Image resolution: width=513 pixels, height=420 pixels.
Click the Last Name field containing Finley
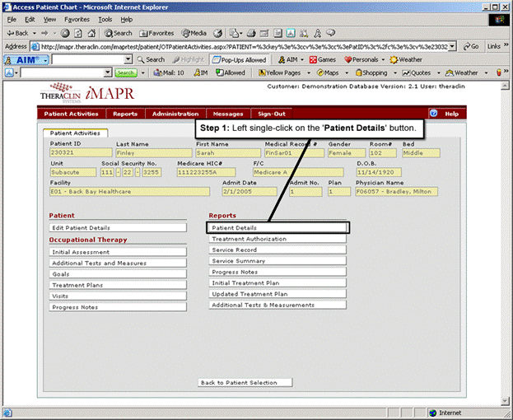click(152, 152)
